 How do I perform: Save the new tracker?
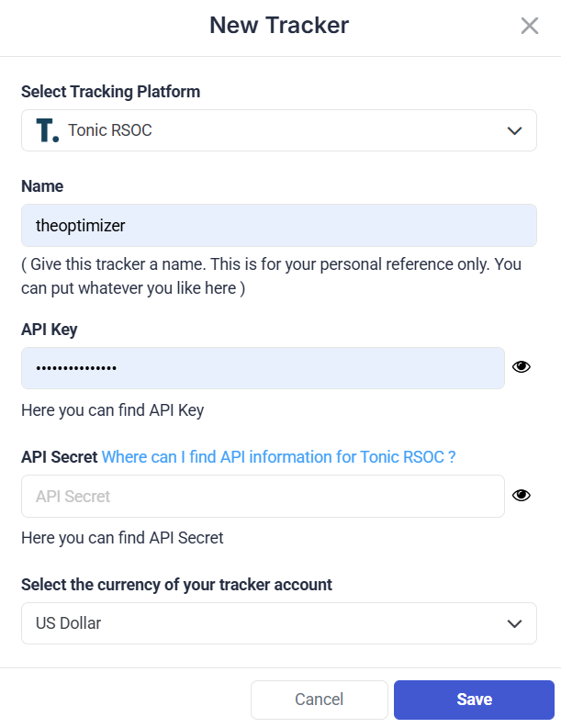coord(474,700)
